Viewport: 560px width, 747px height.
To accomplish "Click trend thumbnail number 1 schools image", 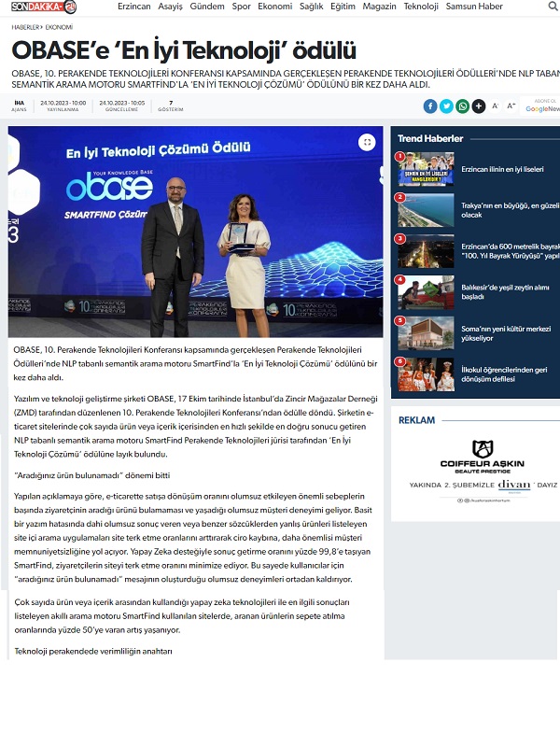I will (x=427, y=169).
